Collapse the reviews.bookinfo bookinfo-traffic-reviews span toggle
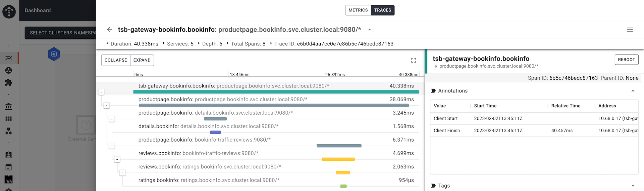This screenshot has width=644, height=191. [x=117, y=159]
